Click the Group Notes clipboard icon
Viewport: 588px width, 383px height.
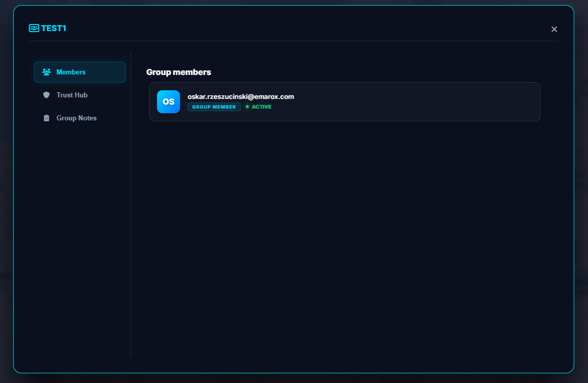[x=46, y=118]
